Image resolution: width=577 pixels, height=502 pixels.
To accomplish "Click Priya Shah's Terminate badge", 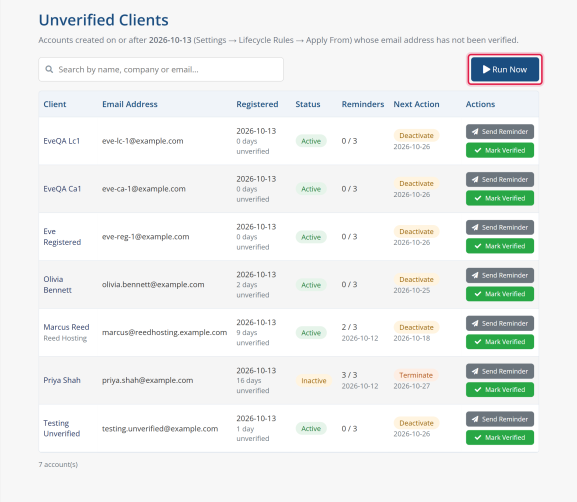I will point(416,375).
